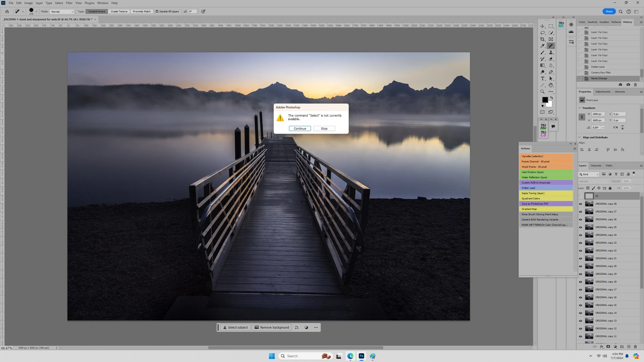Open the Mode Normal dropdown
Image resolution: width=644 pixels, height=362 pixels.
click(x=62, y=12)
